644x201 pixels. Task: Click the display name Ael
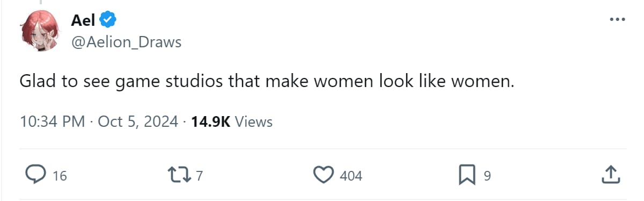83,20
